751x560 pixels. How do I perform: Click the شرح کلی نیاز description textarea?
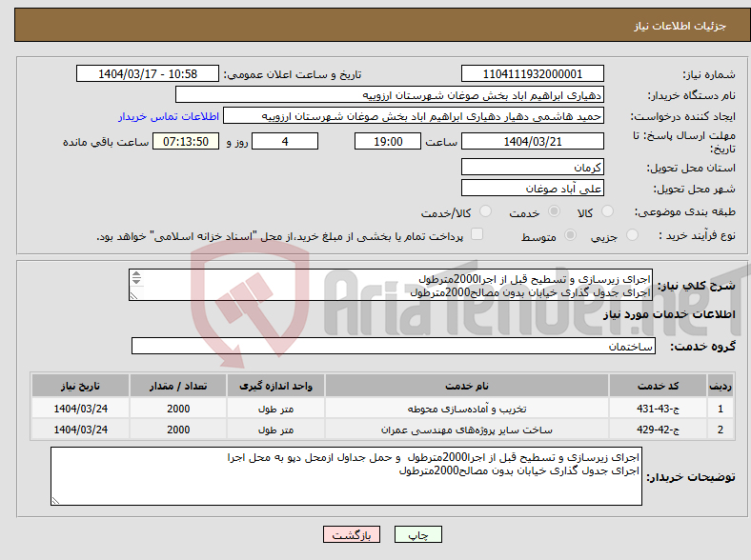tap(391, 285)
